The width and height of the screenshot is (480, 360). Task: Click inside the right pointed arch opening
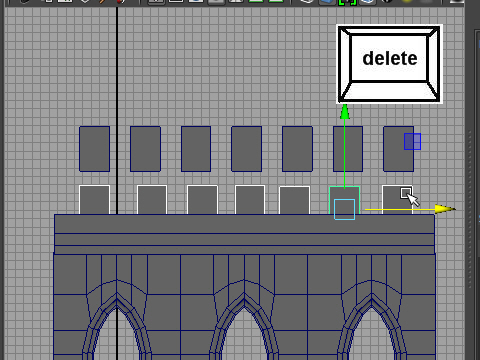(x=372, y=337)
